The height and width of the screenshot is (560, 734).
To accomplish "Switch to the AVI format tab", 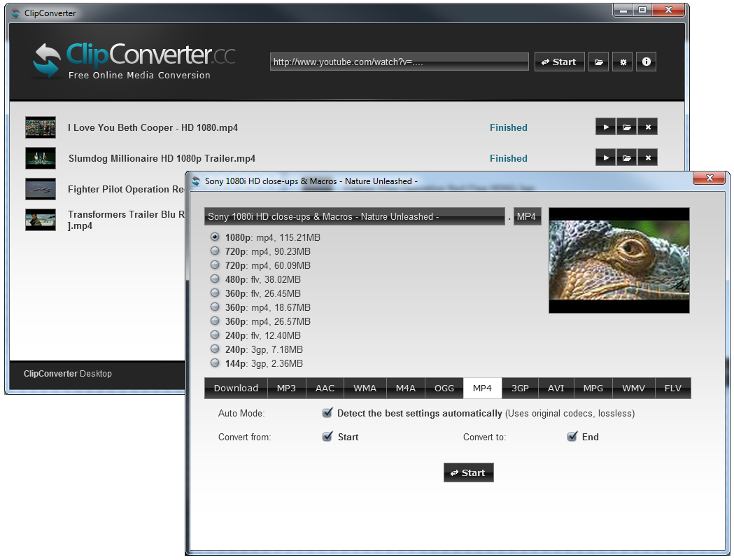I will pyautogui.click(x=556, y=388).
